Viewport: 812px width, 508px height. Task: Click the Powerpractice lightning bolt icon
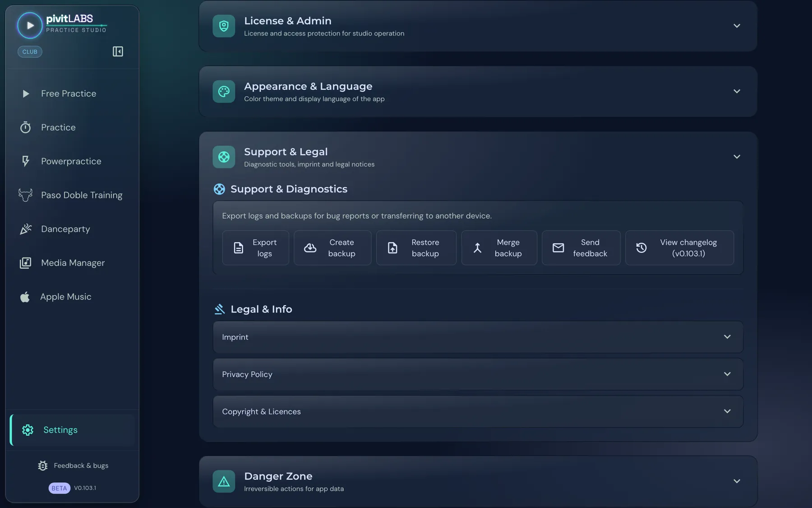pyautogui.click(x=26, y=161)
